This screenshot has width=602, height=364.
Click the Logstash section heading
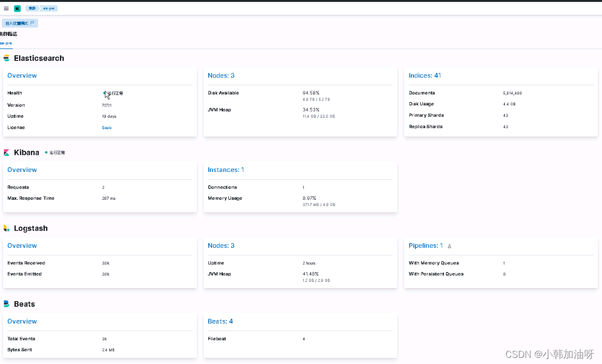[x=30, y=228]
